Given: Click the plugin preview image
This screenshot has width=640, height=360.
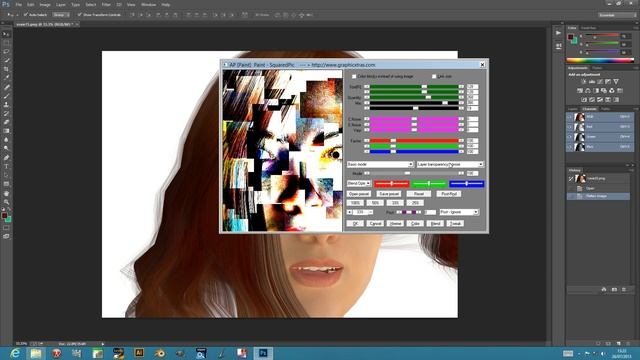Looking at the screenshot, I should point(282,151).
